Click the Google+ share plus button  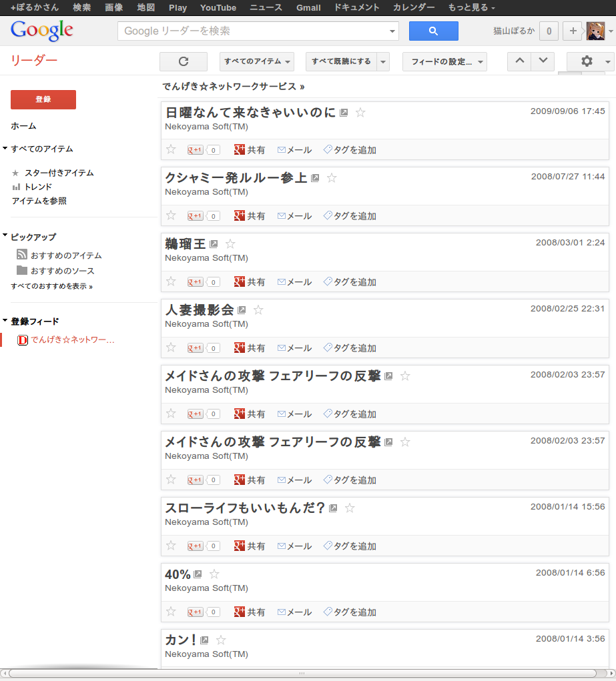(x=572, y=31)
